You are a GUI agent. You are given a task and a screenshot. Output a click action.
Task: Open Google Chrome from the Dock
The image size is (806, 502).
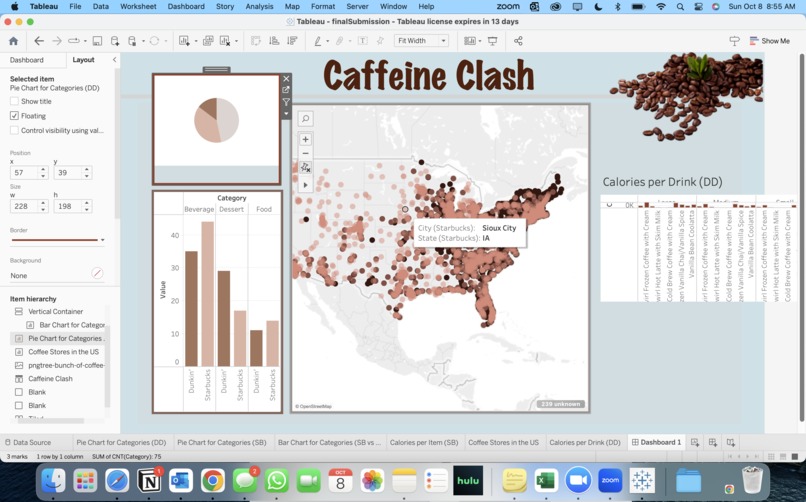click(x=213, y=481)
